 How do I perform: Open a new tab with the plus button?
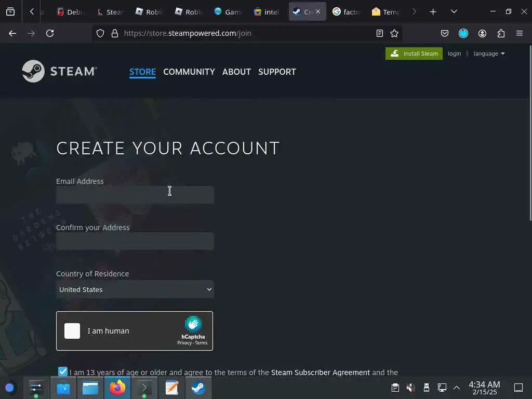coord(433,12)
